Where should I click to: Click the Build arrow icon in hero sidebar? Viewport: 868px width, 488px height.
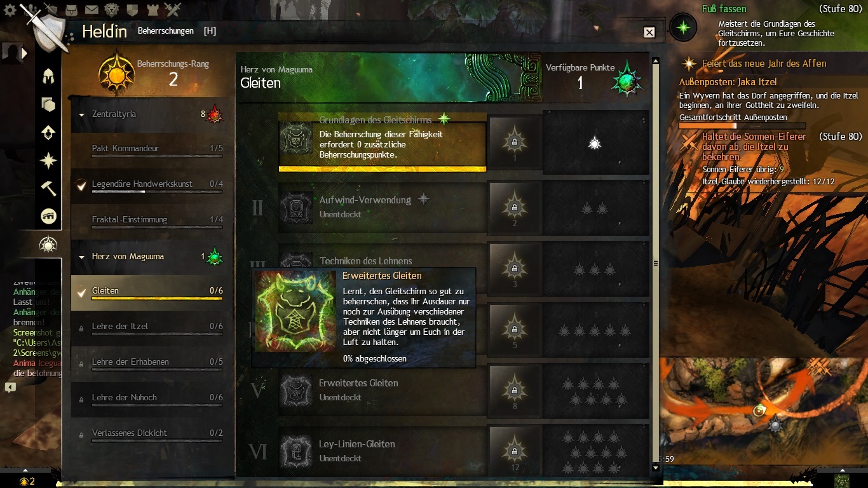tap(48, 132)
